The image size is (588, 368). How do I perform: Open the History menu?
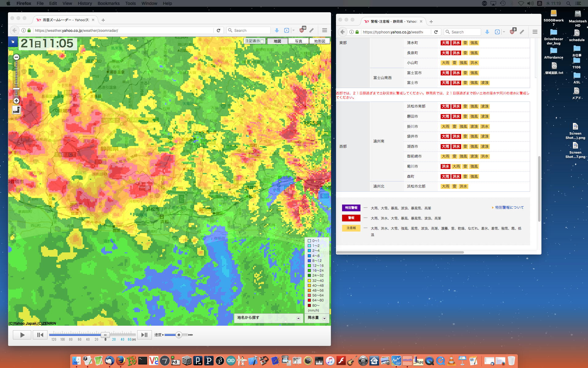coord(85,3)
